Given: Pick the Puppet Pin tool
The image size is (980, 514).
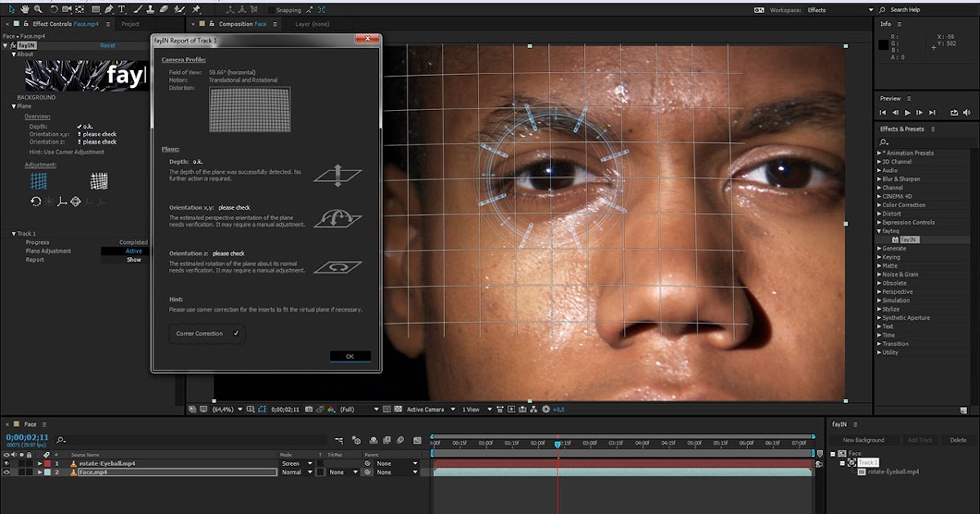Looking at the screenshot, I should (196, 10).
